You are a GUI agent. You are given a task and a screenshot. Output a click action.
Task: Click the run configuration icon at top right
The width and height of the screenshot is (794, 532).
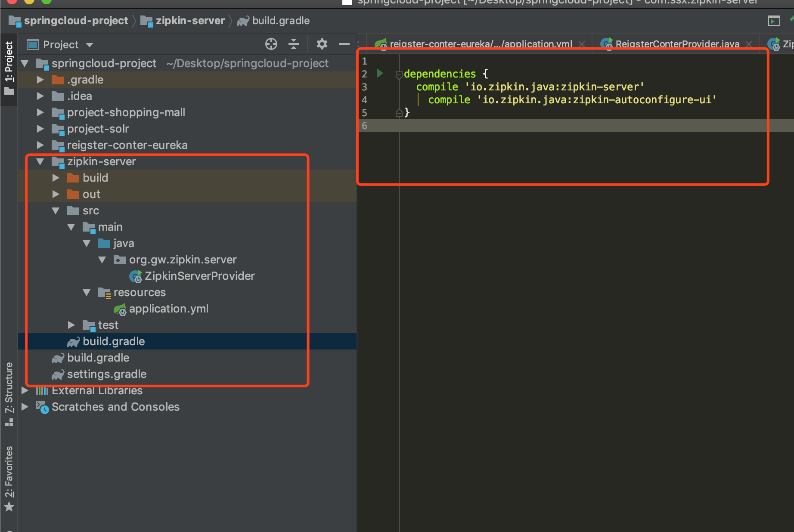tap(774, 21)
